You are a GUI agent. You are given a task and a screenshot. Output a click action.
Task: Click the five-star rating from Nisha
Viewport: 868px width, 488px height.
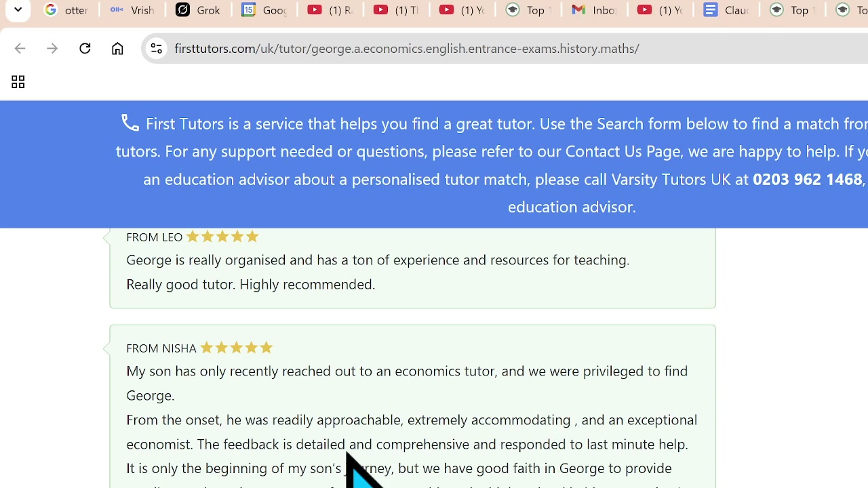tap(236, 348)
